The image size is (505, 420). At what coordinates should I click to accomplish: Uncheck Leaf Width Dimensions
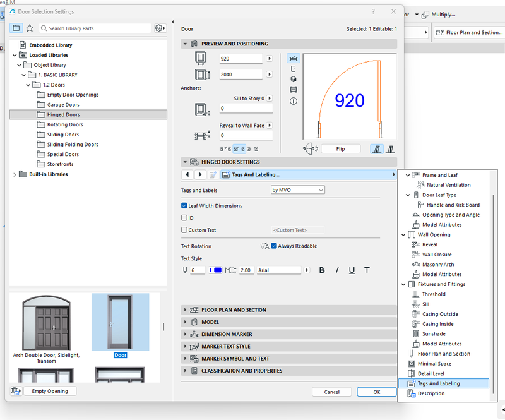(184, 206)
